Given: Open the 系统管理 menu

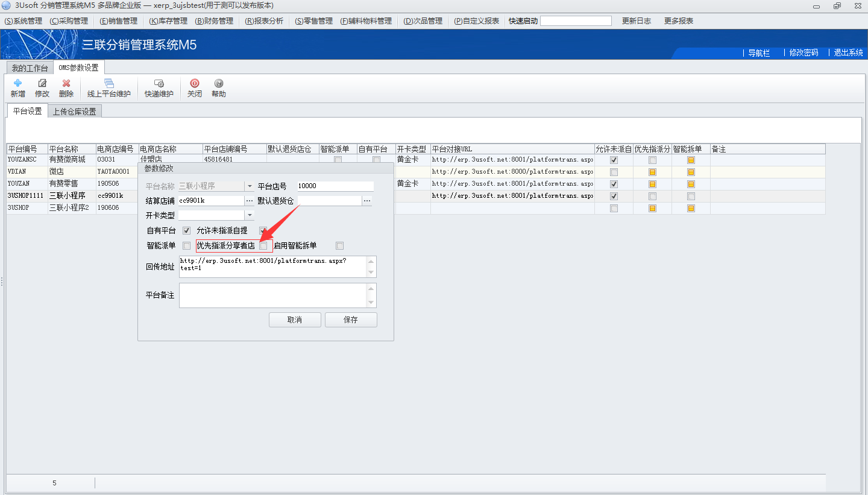Looking at the screenshot, I should [24, 20].
